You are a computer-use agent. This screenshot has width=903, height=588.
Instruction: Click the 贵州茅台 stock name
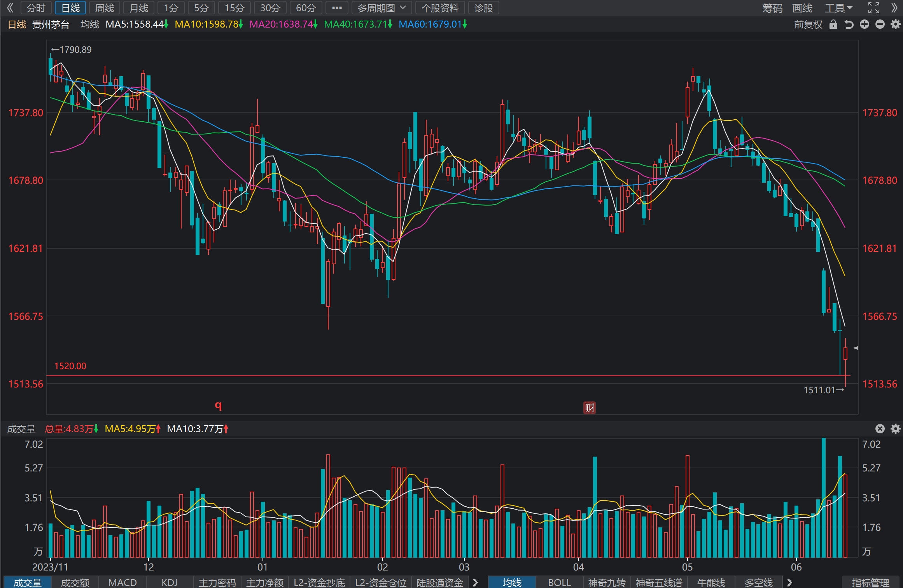(x=51, y=24)
